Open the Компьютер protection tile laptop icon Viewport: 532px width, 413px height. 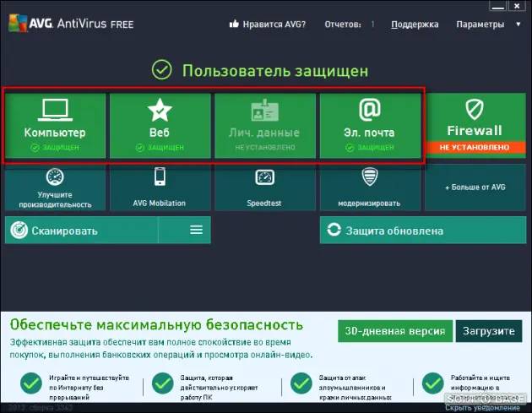pos(55,110)
